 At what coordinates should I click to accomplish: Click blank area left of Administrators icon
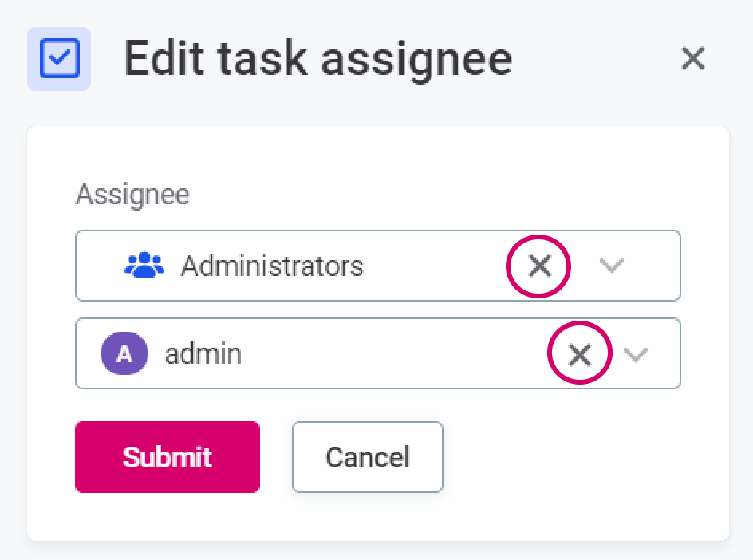coord(100,266)
